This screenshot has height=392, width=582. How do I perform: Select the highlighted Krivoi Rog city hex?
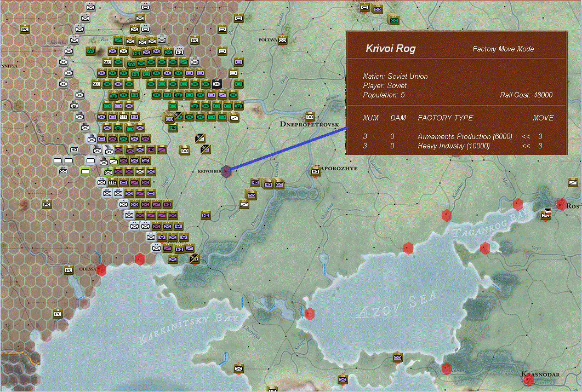click(226, 171)
